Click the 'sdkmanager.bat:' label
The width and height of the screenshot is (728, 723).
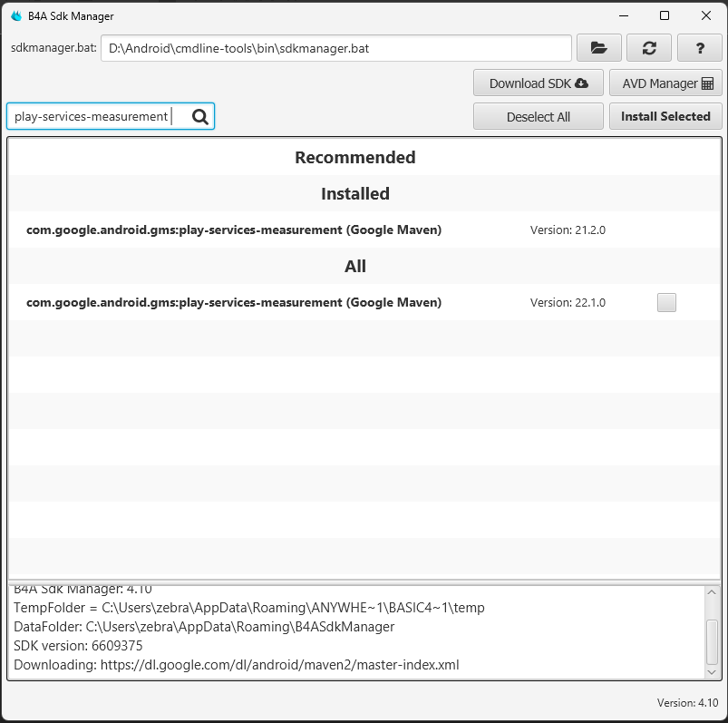tap(53, 48)
